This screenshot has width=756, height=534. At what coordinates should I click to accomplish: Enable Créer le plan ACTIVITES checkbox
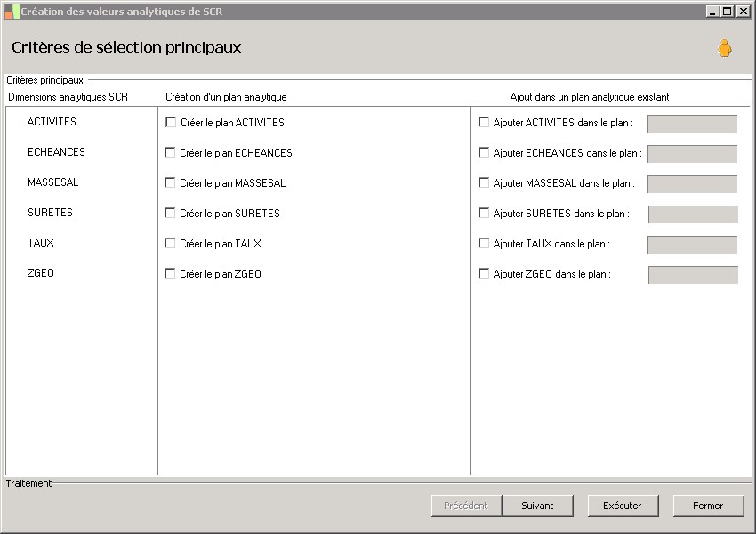pyautogui.click(x=171, y=123)
